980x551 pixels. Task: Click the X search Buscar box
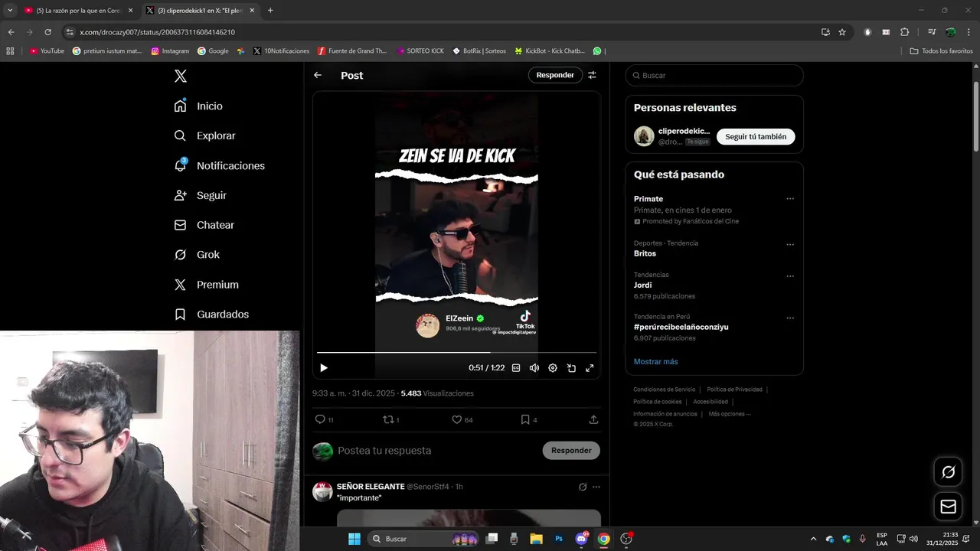tap(714, 75)
